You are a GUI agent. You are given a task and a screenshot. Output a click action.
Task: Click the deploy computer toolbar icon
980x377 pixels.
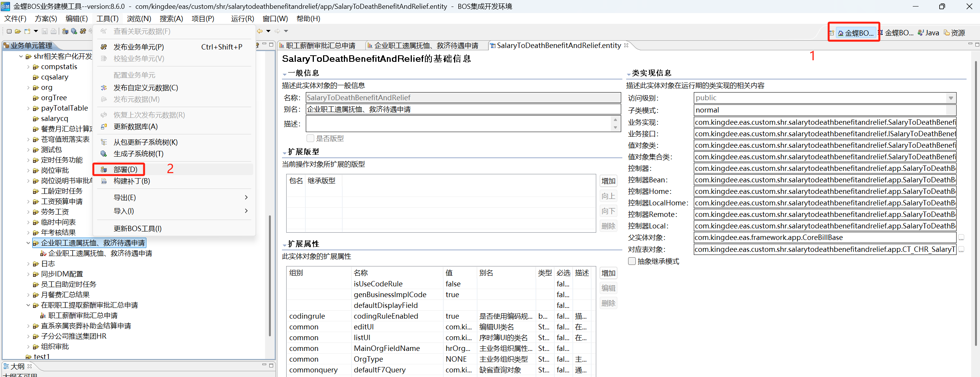coord(65,31)
